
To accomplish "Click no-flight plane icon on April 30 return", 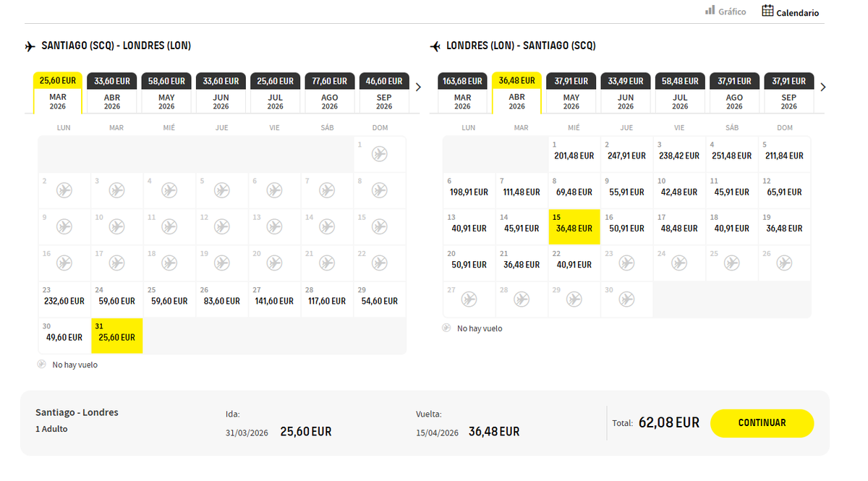I will pos(626,299).
